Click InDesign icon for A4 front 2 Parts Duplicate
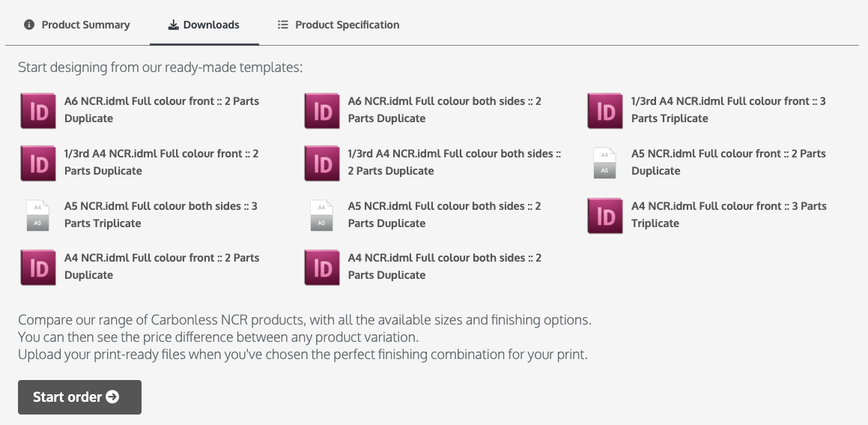 point(38,268)
